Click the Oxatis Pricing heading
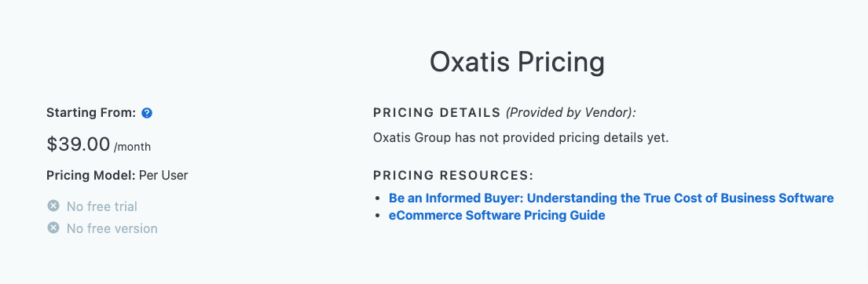868x284 pixels. [517, 62]
